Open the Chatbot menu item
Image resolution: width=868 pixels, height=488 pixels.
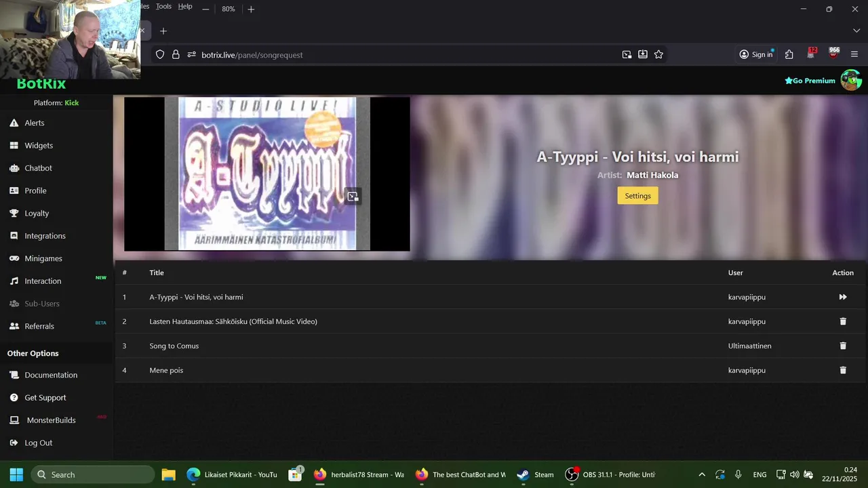click(38, 168)
